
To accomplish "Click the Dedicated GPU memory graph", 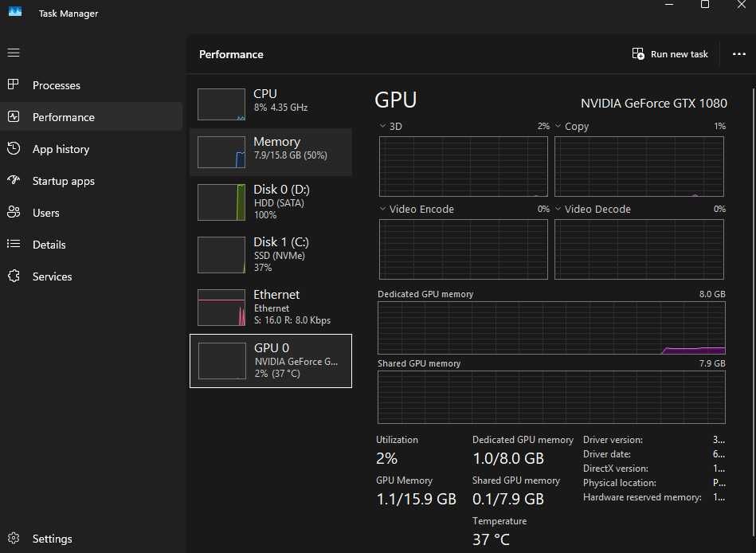I will (551, 327).
